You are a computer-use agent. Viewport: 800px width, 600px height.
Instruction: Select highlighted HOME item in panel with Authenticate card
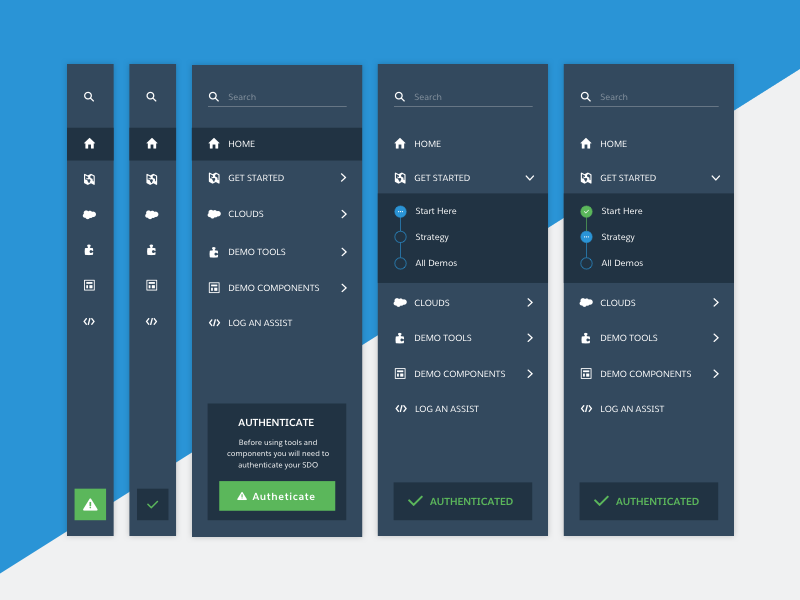tap(277, 144)
